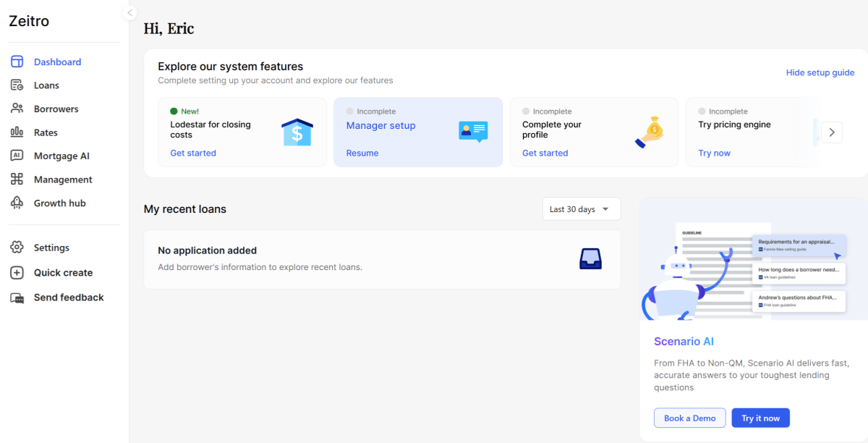
Task: Click Hide setup guide link
Action: tap(820, 72)
